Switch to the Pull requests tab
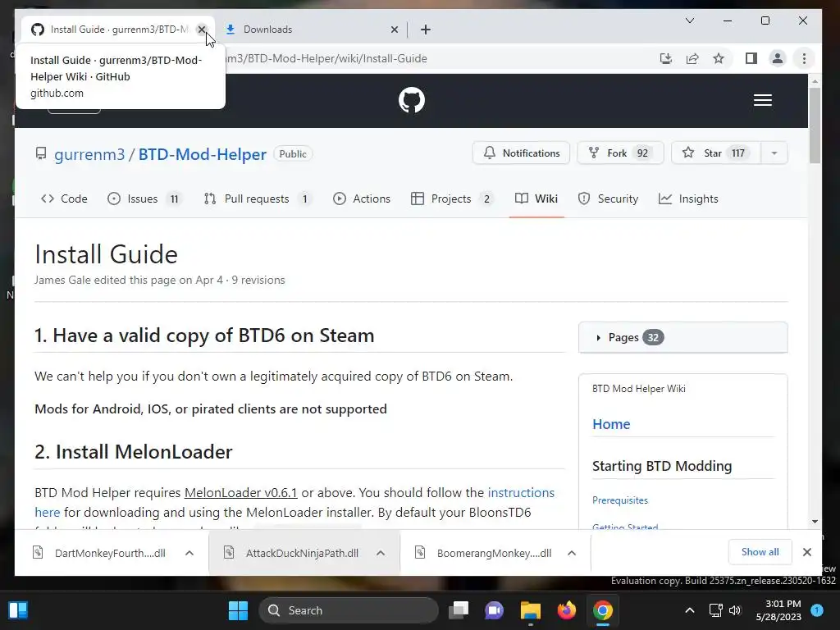This screenshot has width=840, height=630. coord(257,199)
